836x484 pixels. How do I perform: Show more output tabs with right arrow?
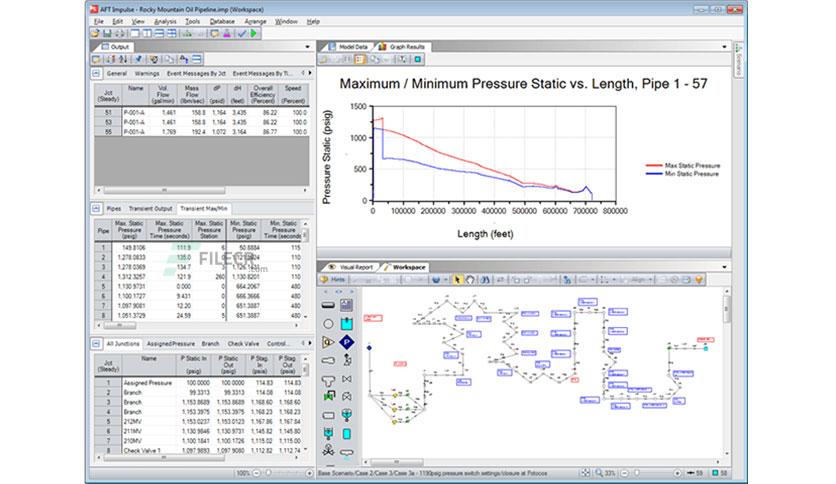coord(310,73)
